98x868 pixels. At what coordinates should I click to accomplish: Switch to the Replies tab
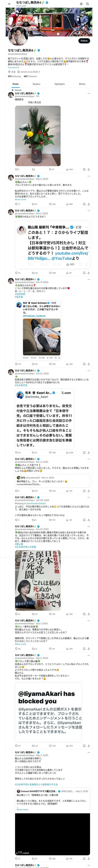click(x=36, y=84)
